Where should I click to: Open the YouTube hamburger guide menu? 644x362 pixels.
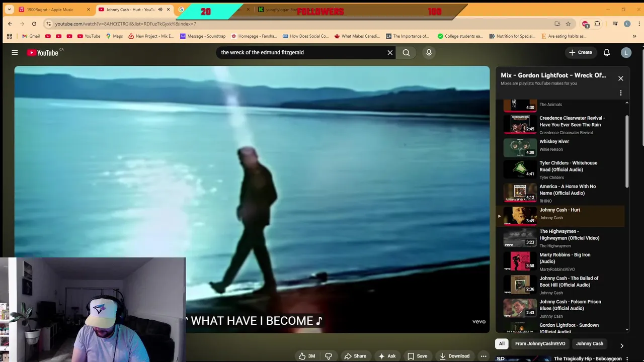tap(15, 52)
